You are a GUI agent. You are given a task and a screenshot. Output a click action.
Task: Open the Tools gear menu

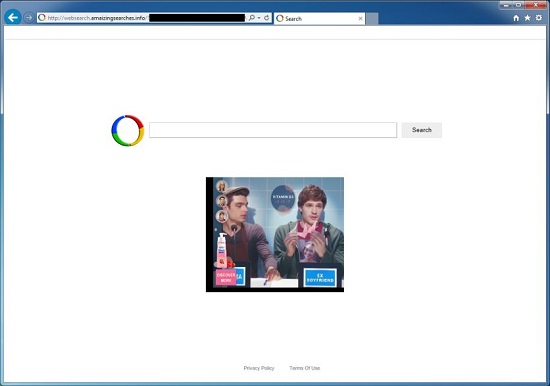[539, 18]
